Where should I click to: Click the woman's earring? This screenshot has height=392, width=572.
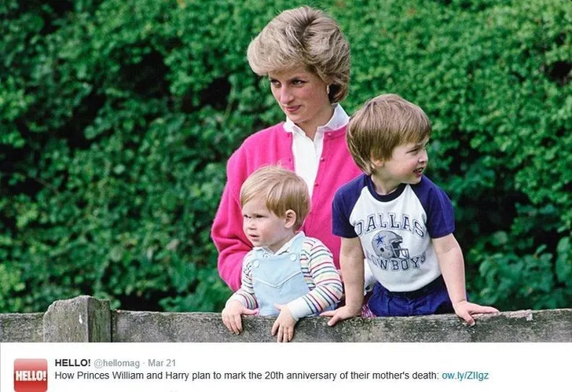tap(328, 90)
